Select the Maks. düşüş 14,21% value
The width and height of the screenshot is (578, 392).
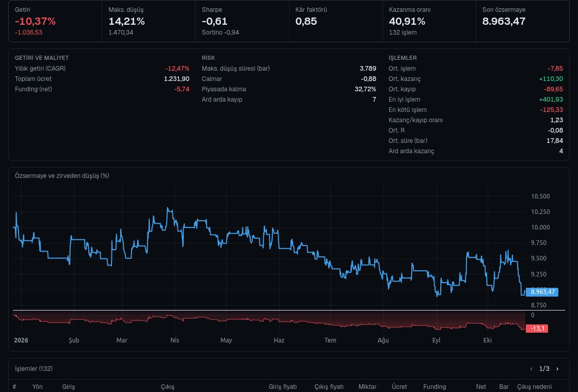(x=126, y=21)
